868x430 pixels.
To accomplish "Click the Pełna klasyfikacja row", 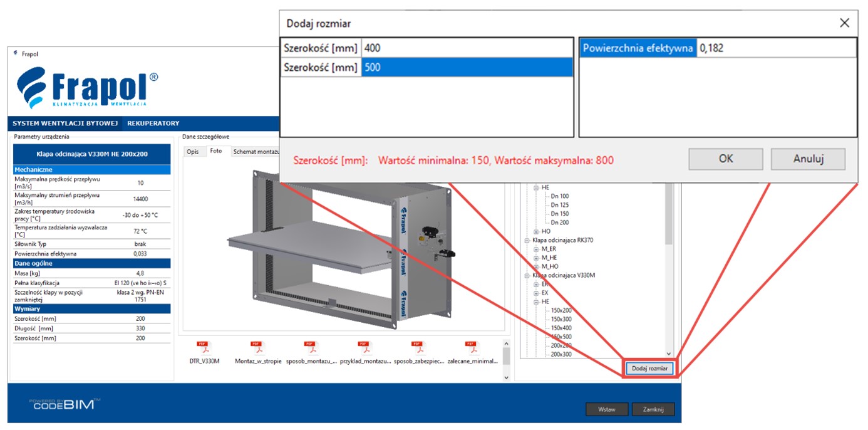I will [91, 283].
